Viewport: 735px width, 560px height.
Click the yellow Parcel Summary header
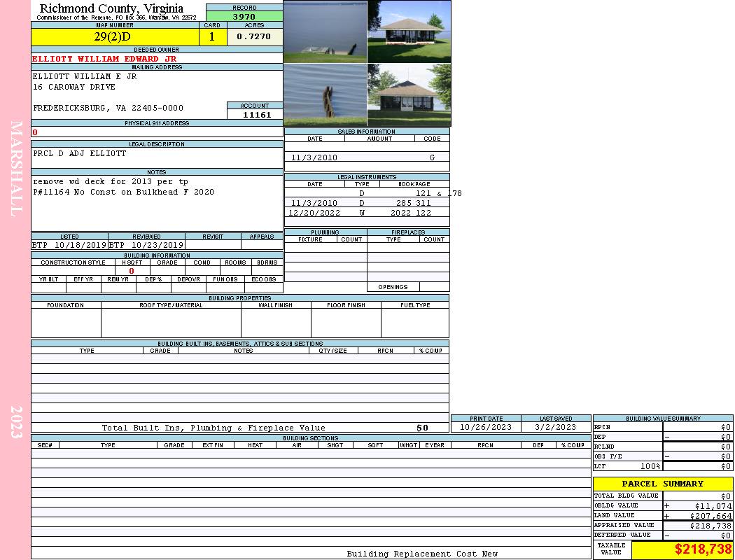pos(662,484)
